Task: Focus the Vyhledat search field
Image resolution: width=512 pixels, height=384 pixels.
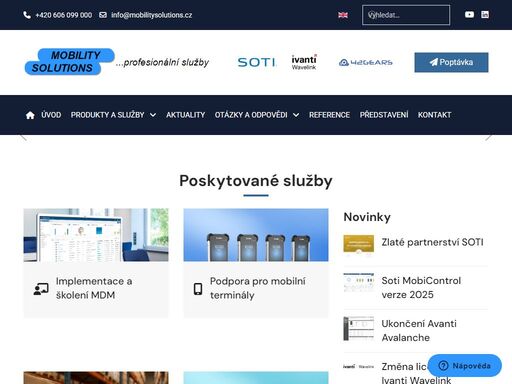Action: (x=406, y=15)
